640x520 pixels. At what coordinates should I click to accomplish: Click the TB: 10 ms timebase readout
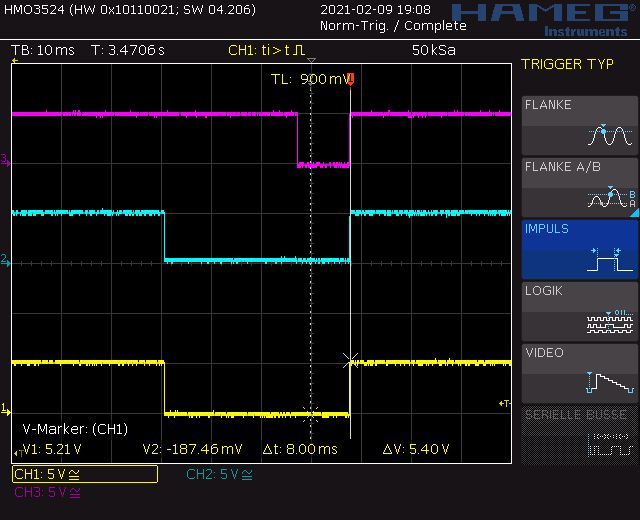(x=43, y=50)
